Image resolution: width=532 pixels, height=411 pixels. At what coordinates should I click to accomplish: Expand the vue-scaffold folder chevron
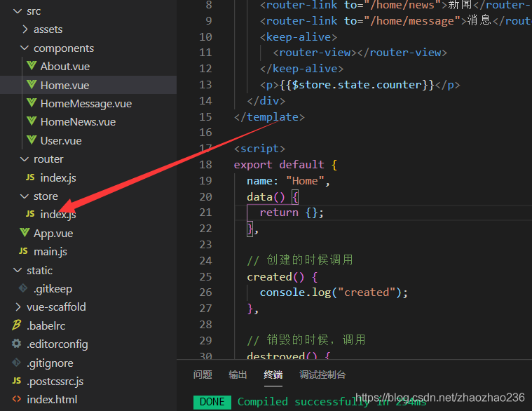coord(18,306)
